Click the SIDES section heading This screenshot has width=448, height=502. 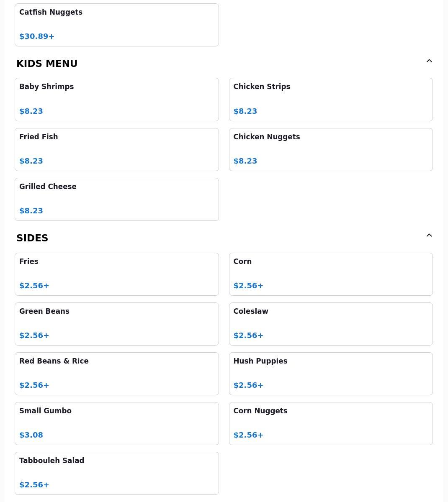(32, 238)
